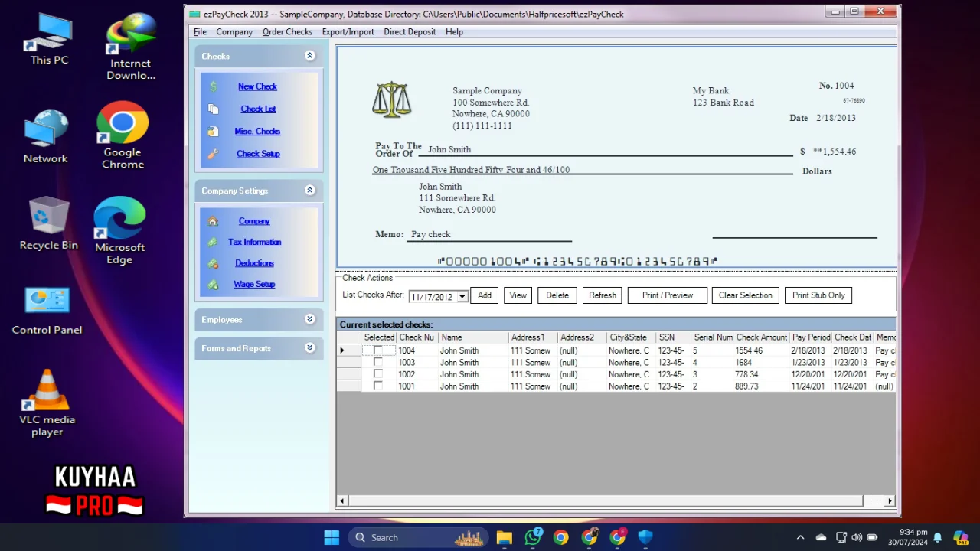Open Windows Security shield in taskbar

pyautogui.click(x=645, y=537)
